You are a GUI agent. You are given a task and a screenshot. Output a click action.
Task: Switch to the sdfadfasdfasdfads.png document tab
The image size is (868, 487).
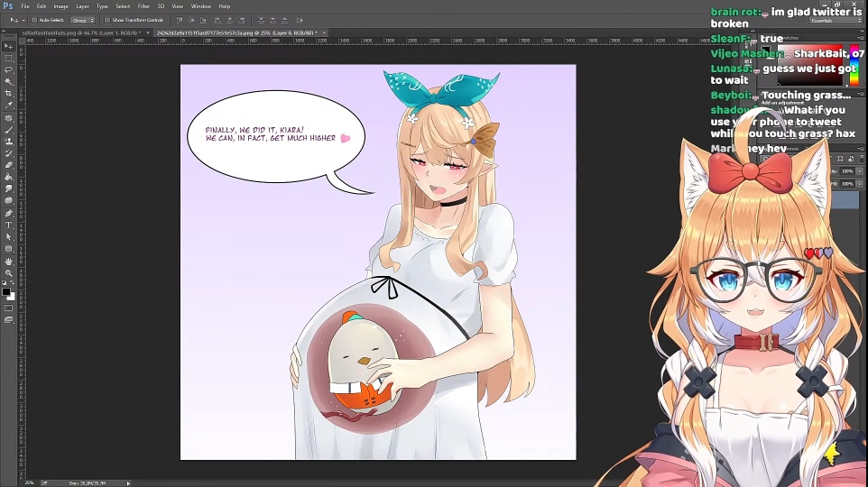pos(82,33)
